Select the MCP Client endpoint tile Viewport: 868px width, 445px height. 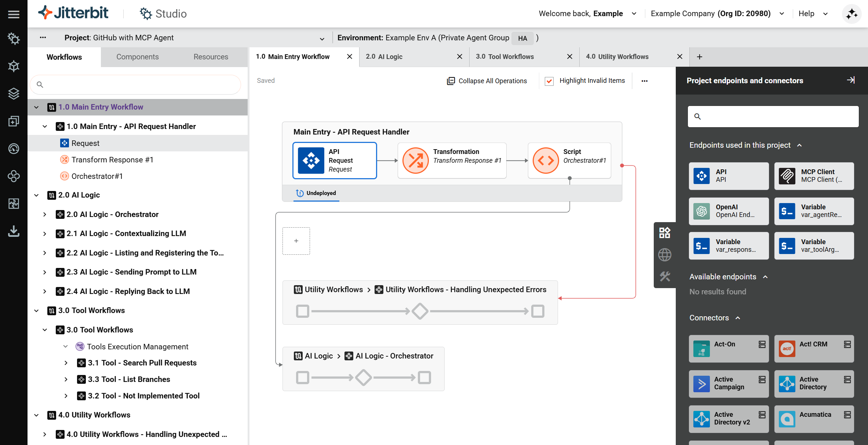pos(814,176)
